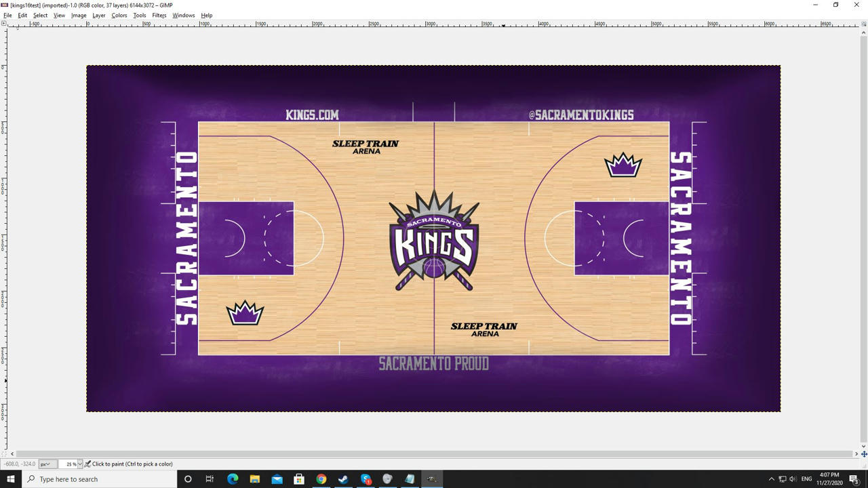Launch Google Chrome from the taskbar
This screenshot has width=868, height=488.
[321, 479]
